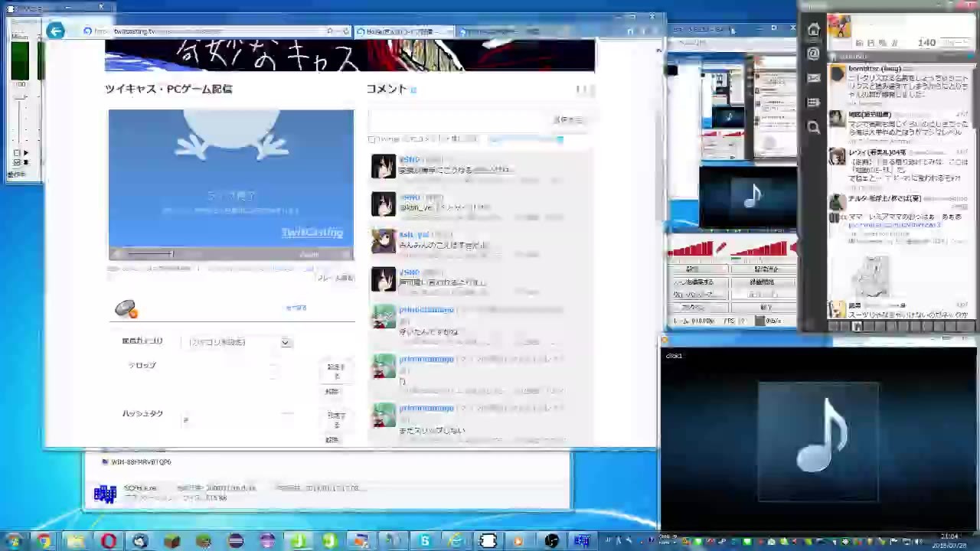Open Chrome from the taskbar

[44, 541]
